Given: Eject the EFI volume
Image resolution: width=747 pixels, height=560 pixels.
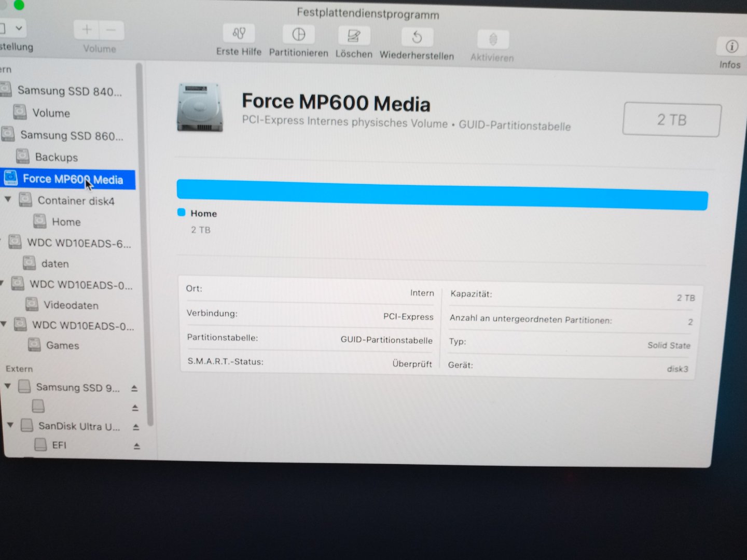Looking at the screenshot, I should point(137,446).
